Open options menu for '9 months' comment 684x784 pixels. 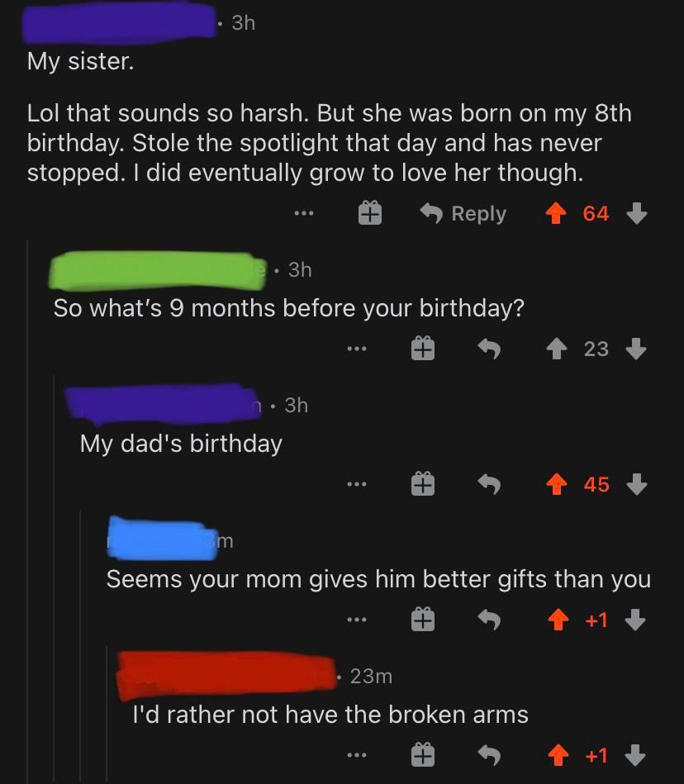point(356,349)
